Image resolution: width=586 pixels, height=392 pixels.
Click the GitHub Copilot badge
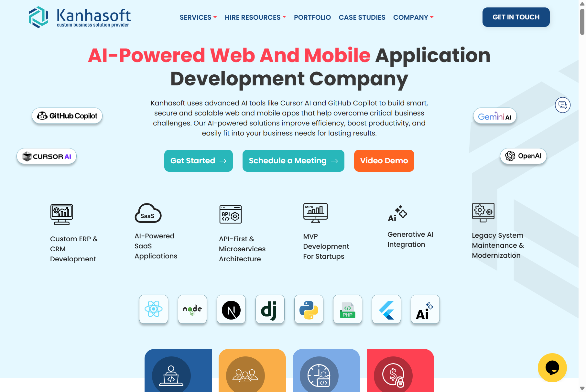67,116
